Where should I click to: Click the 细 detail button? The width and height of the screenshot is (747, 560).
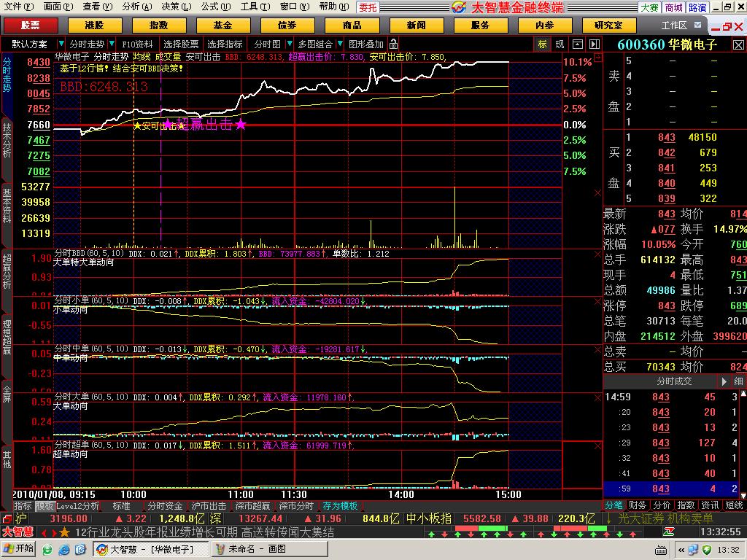738,381
